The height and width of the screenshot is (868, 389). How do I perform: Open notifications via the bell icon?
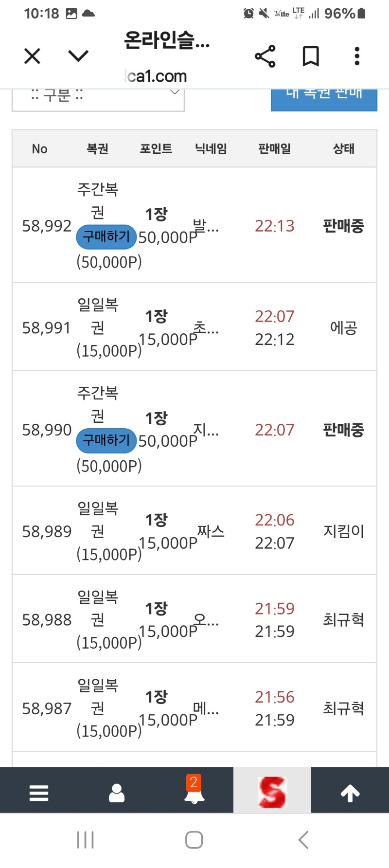tap(194, 796)
